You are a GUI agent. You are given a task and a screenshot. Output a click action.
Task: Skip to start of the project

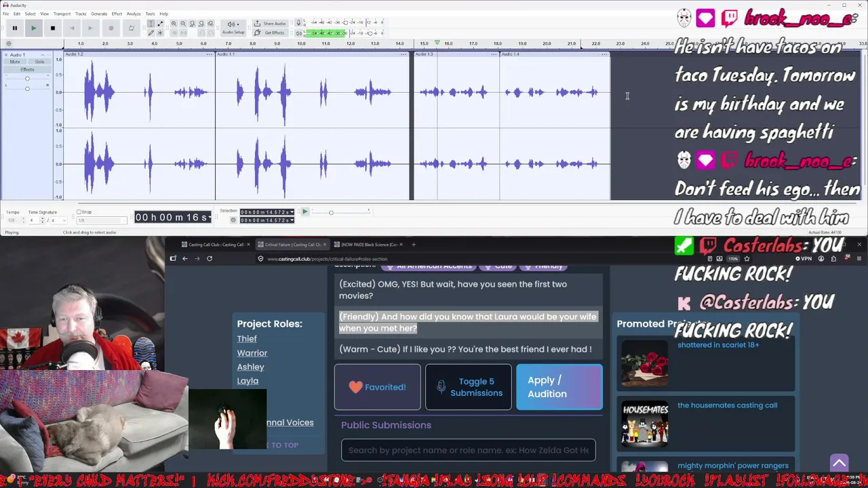click(x=72, y=28)
